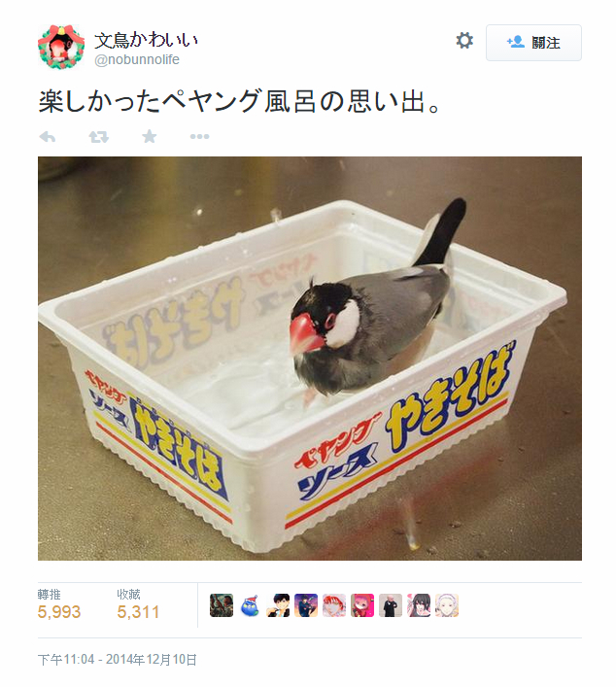View the 5,993 retweets list
The width and height of the screenshot is (616, 687).
[59, 604]
